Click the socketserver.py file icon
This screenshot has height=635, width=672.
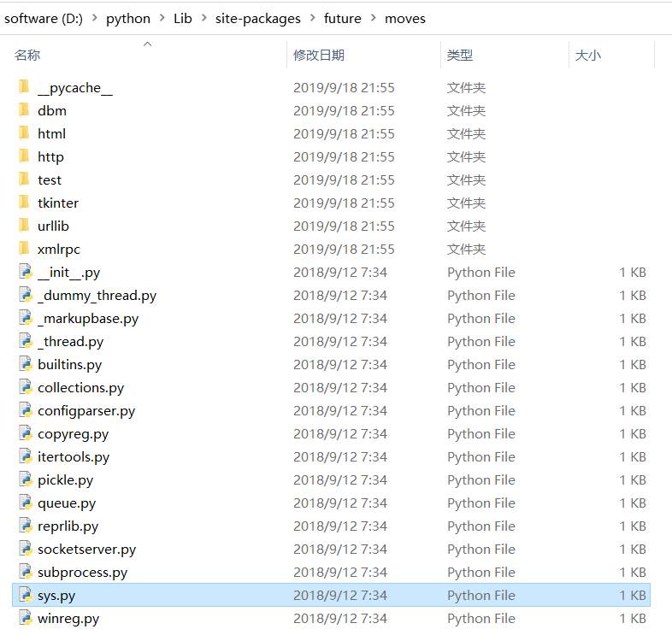click(26, 550)
